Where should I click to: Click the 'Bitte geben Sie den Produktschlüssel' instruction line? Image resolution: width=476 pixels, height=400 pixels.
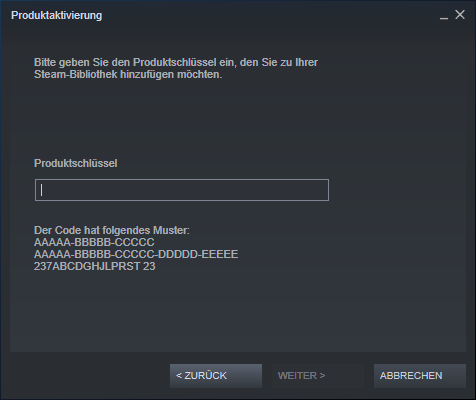click(x=176, y=62)
